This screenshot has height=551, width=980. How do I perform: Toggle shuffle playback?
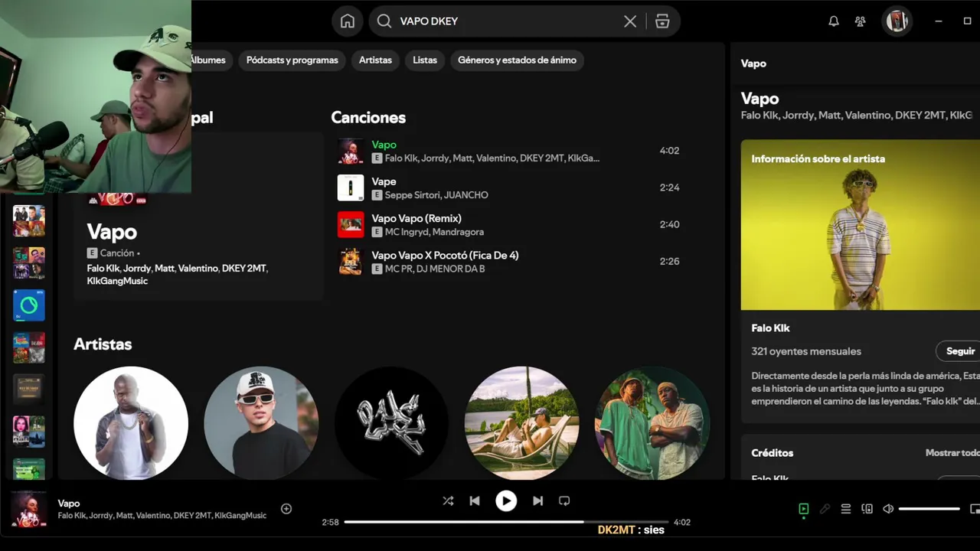(x=448, y=500)
